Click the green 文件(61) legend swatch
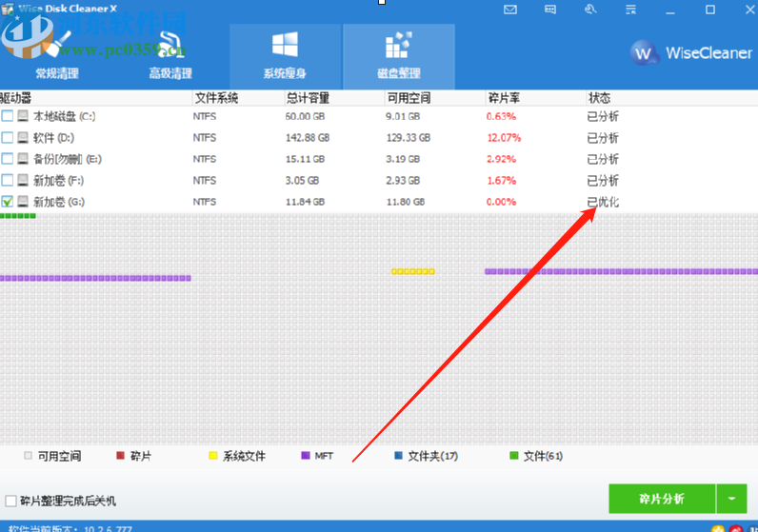 pos(514,456)
